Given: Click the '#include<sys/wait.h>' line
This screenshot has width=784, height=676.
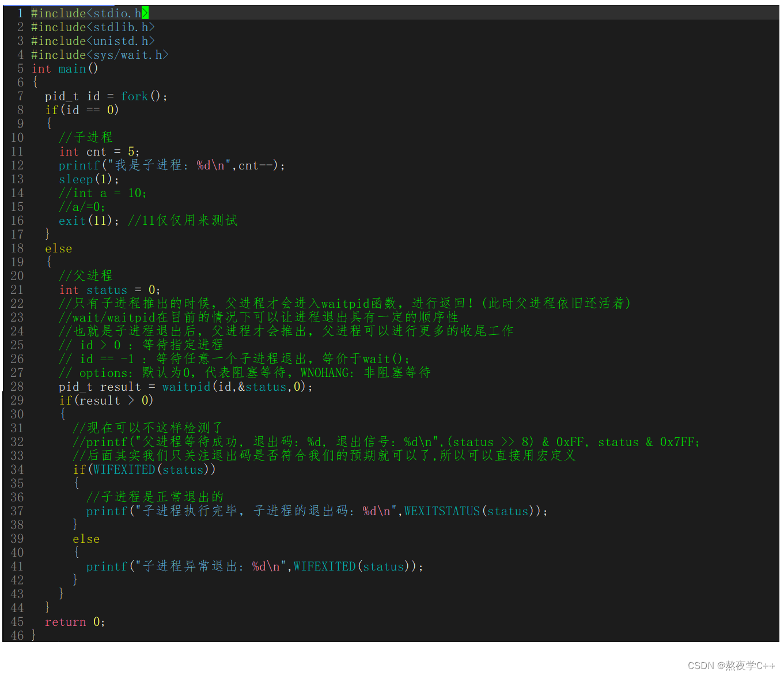Looking at the screenshot, I should (x=100, y=54).
